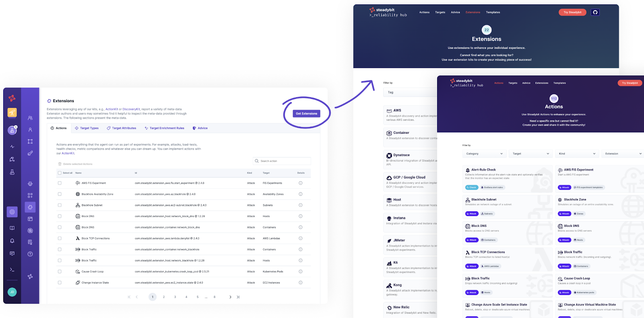Screen dimensions: 644x318
Task: Check the AWS FIS Experiment row checkbox
Action: tap(60, 183)
